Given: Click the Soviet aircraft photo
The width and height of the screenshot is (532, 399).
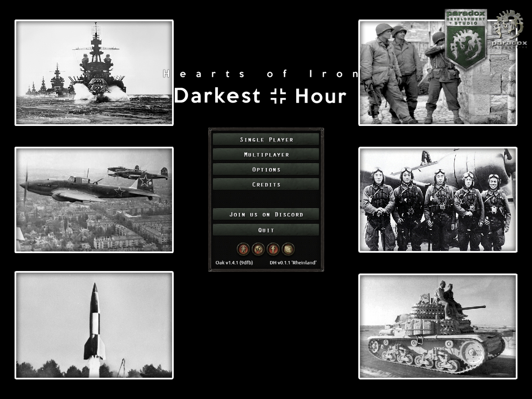Looking at the screenshot, I should (94, 200).
